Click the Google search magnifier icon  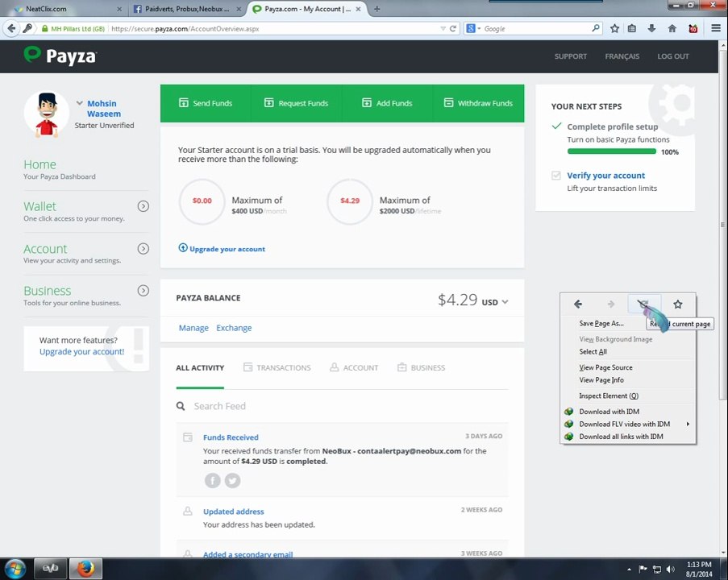pyautogui.click(x=596, y=28)
